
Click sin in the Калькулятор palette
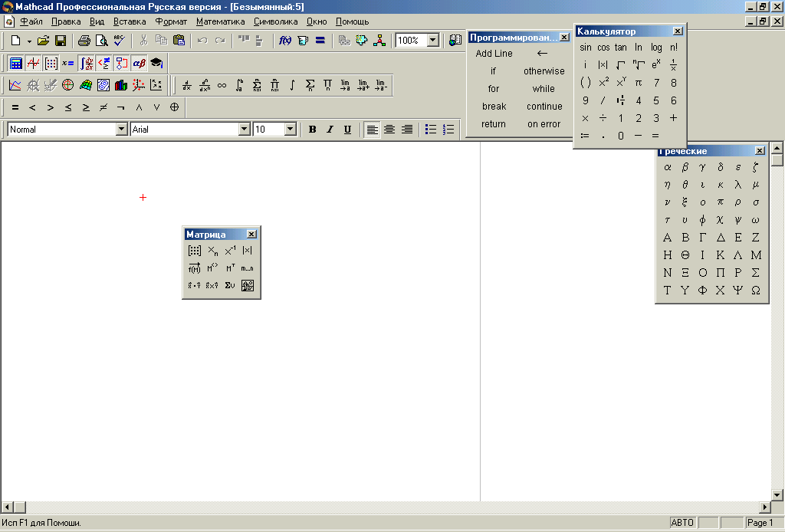click(x=585, y=48)
